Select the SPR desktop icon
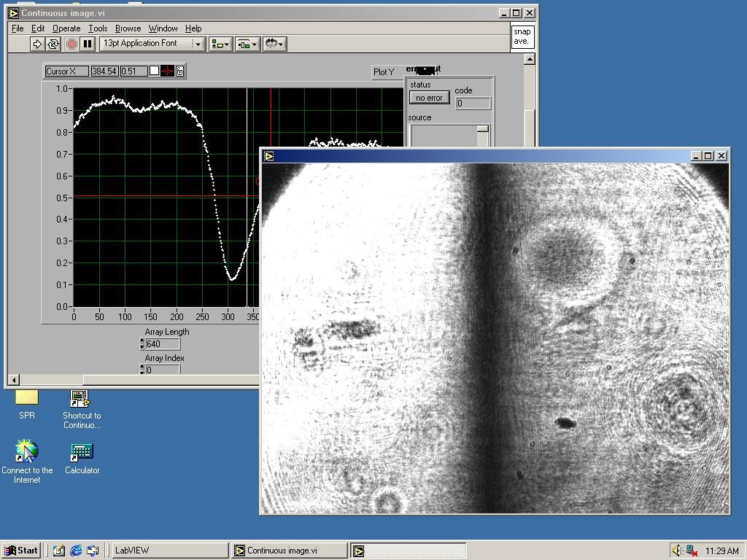Viewport: 747px width, 560px height. tap(26, 401)
